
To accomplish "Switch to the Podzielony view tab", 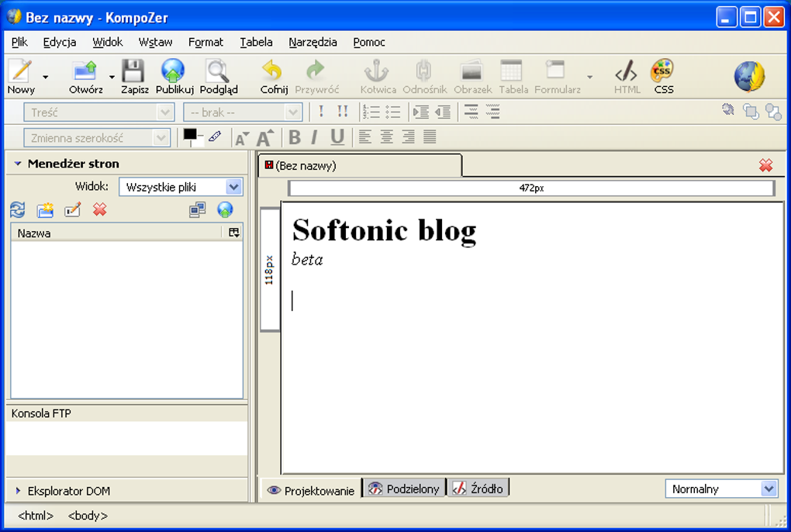I will 404,489.
